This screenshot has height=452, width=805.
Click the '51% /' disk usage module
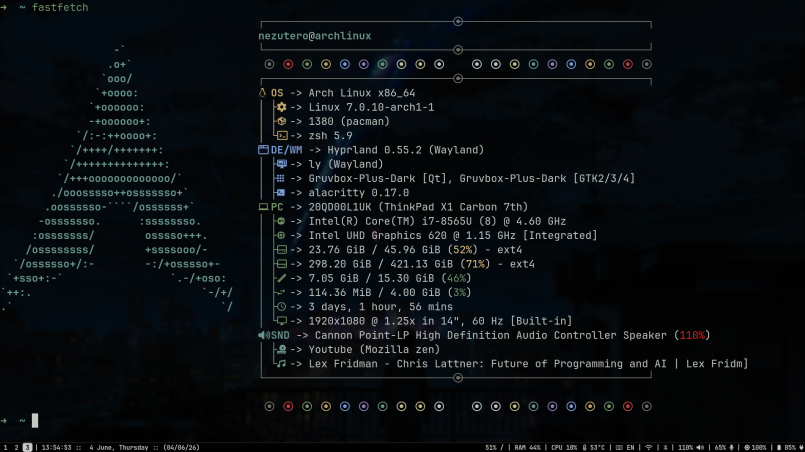[494, 447]
